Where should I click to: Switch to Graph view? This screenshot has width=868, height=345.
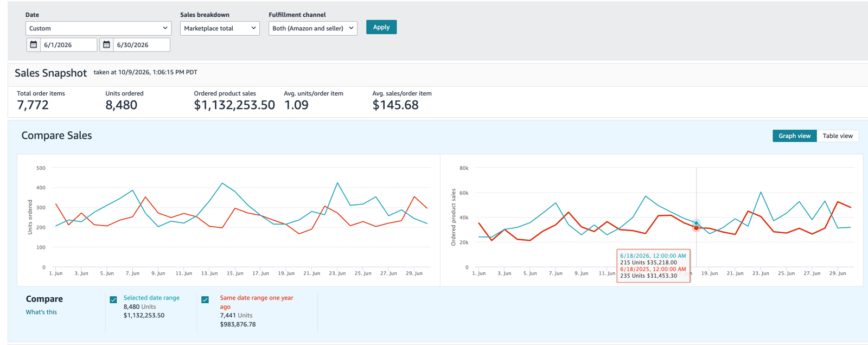click(x=794, y=136)
